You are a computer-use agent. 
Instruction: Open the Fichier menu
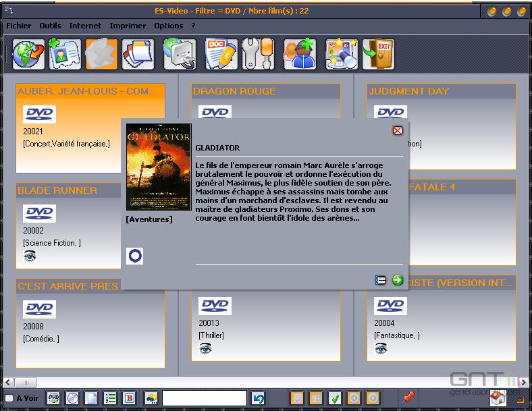click(x=19, y=26)
